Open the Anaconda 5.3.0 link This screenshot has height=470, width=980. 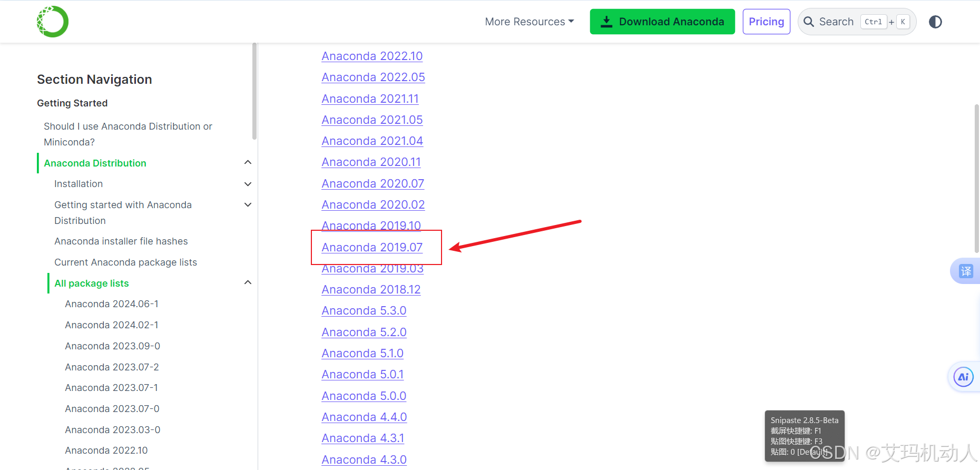[x=364, y=310]
